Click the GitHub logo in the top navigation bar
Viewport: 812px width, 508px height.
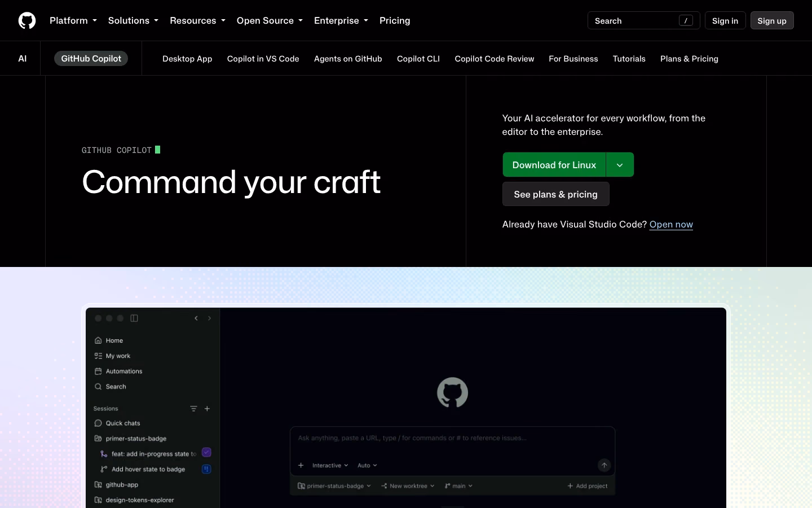(x=27, y=20)
